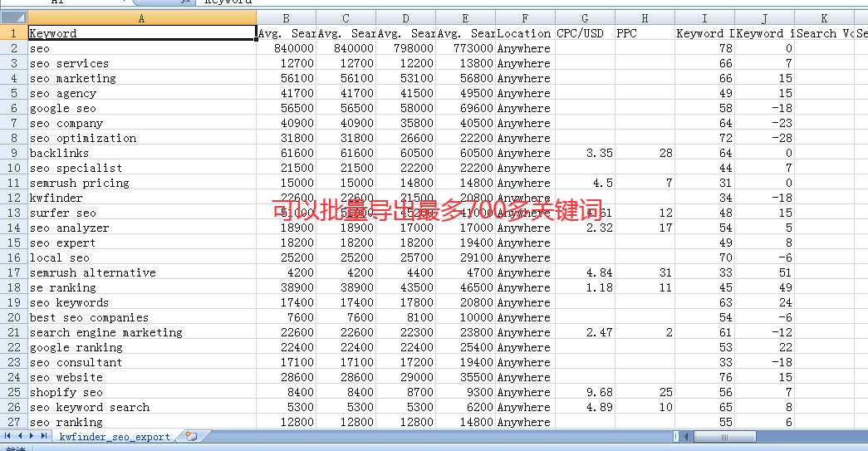The image size is (868, 451).
Task: Select cell containing 'best seo companies'
Action: (x=142, y=317)
